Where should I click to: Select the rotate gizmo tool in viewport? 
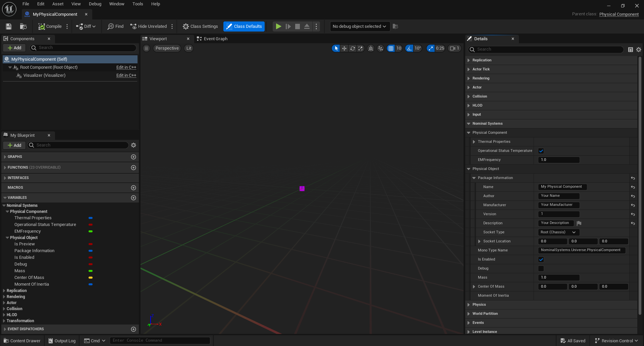click(x=353, y=48)
